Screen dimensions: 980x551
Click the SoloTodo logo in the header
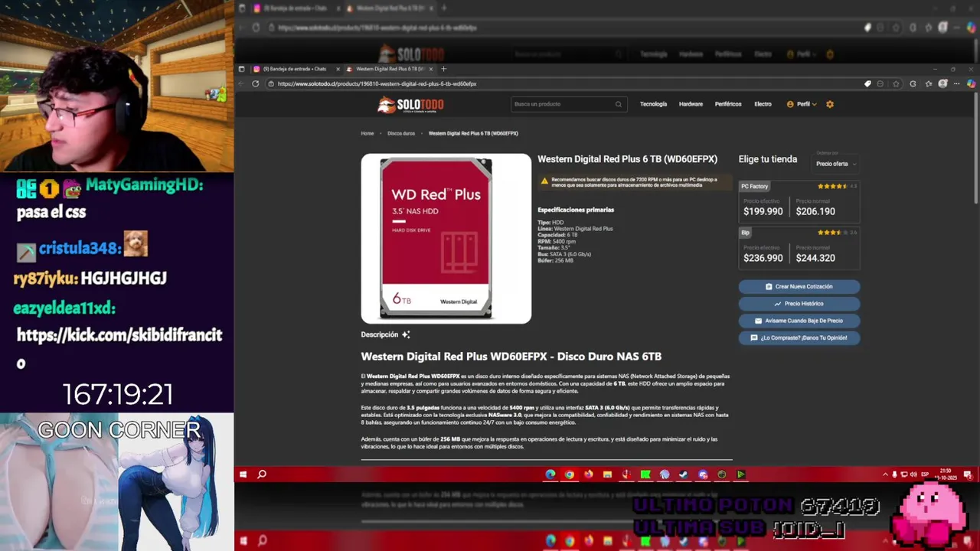point(410,104)
